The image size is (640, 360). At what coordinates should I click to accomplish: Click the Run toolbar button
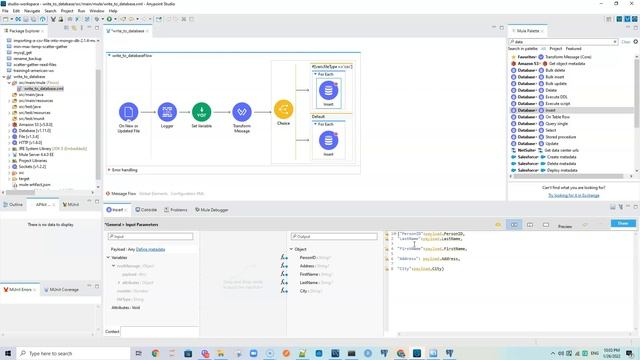pos(109,19)
